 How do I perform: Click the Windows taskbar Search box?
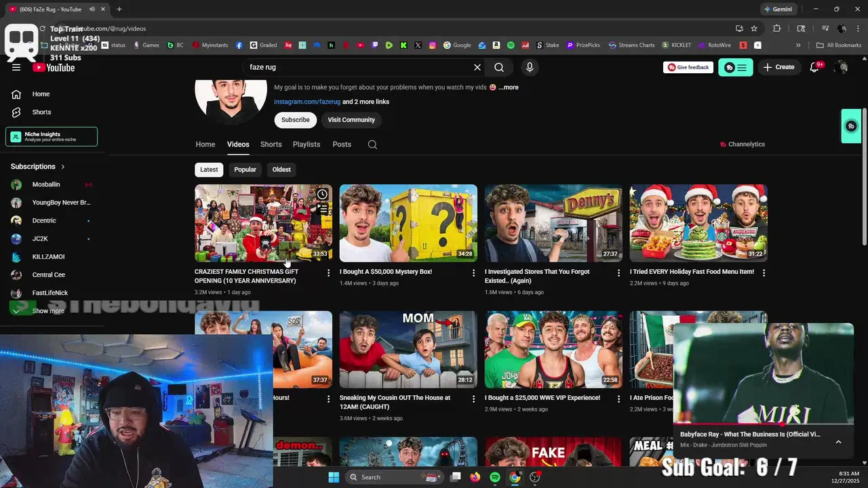tap(395, 477)
